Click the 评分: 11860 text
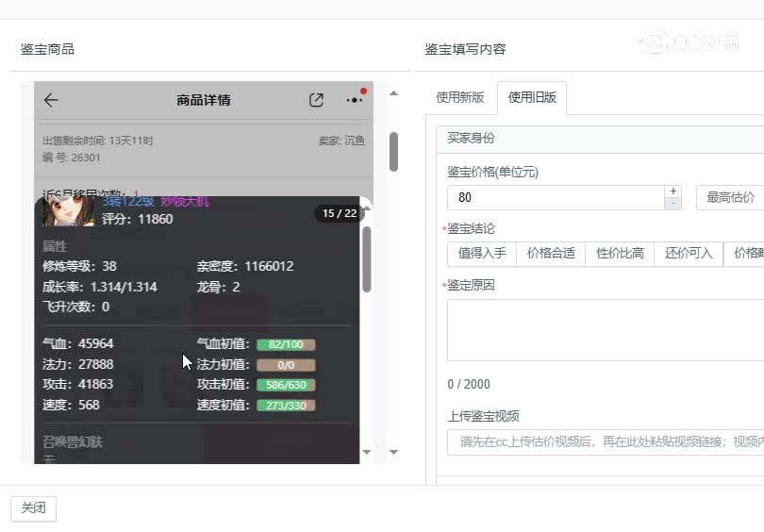This screenshot has width=764, height=532. coord(138,219)
